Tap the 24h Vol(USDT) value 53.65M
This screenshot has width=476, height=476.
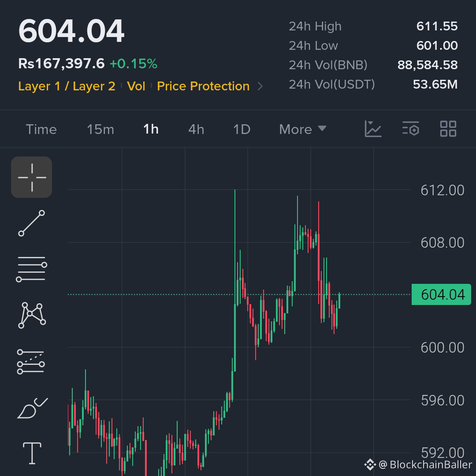(x=435, y=84)
